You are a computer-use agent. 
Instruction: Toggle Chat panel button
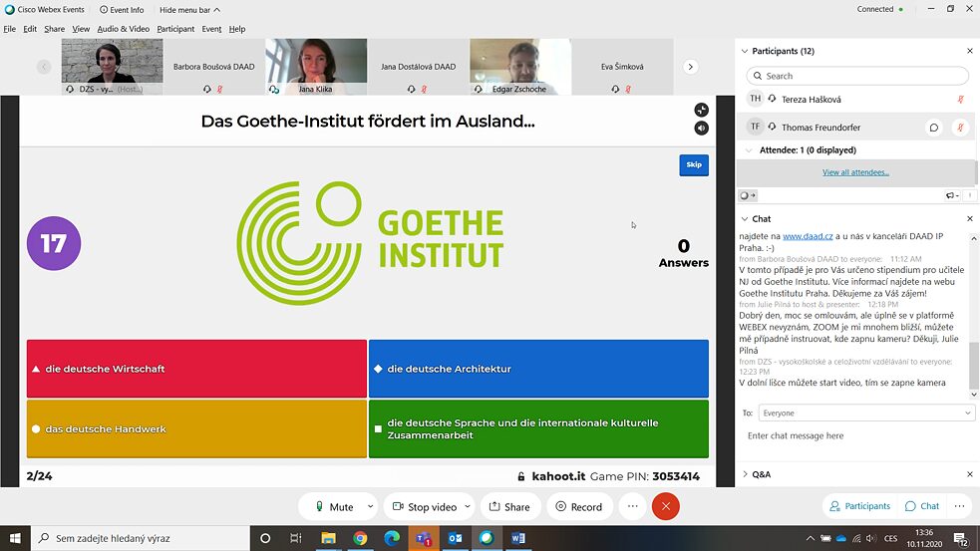922,506
